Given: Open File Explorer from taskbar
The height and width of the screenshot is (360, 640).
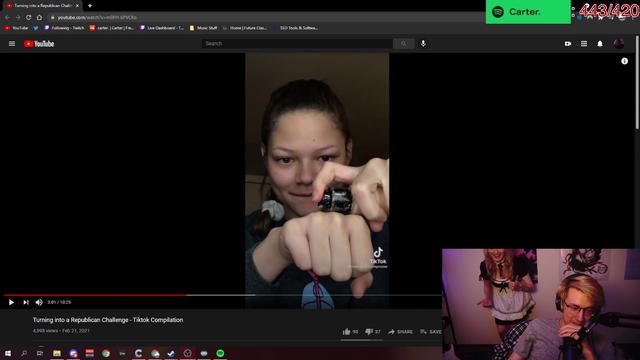Looking at the screenshot, I should coord(57,353).
